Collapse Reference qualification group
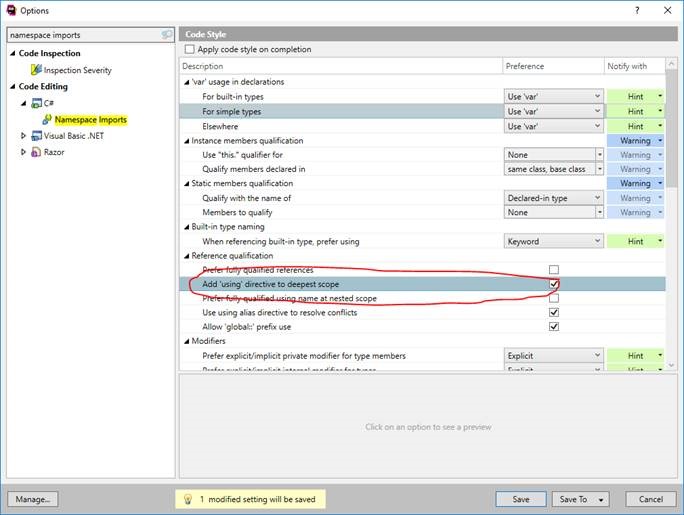Viewport: 684px width, 515px height. coord(187,256)
